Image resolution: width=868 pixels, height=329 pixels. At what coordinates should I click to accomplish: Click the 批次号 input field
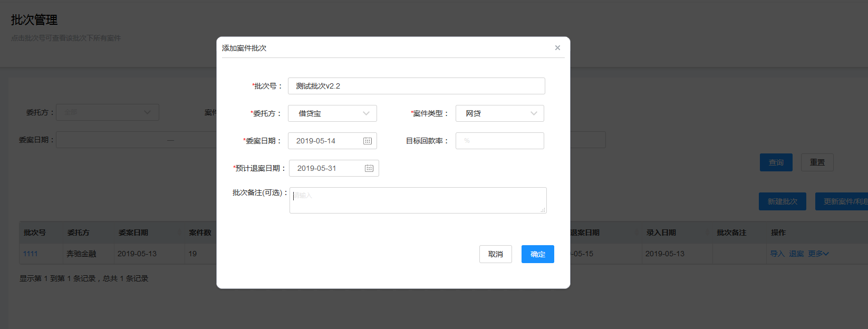click(416, 86)
